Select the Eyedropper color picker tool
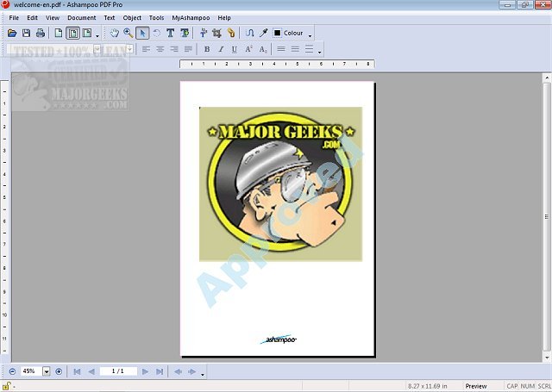The height and width of the screenshot is (392, 552). click(263, 33)
